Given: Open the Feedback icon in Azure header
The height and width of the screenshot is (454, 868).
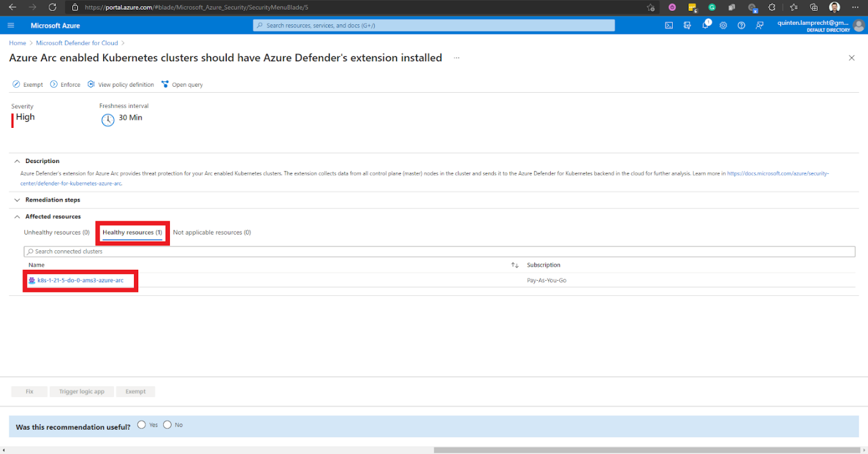Looking at the screenshot, I should click(x=759, y=25).
